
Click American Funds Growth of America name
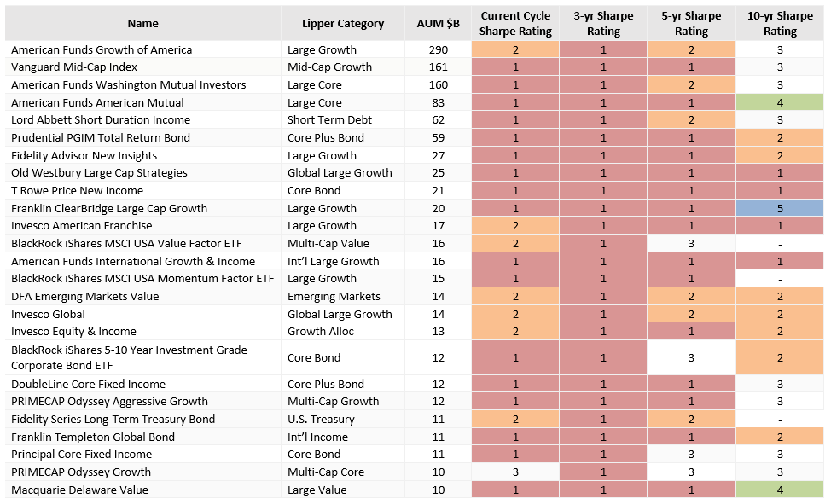(102, 49)
